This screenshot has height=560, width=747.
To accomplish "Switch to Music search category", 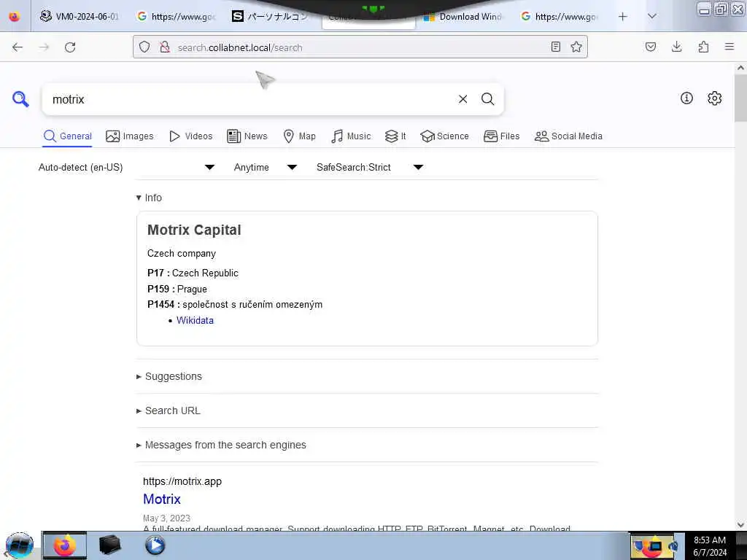I will tap(351, 136).
